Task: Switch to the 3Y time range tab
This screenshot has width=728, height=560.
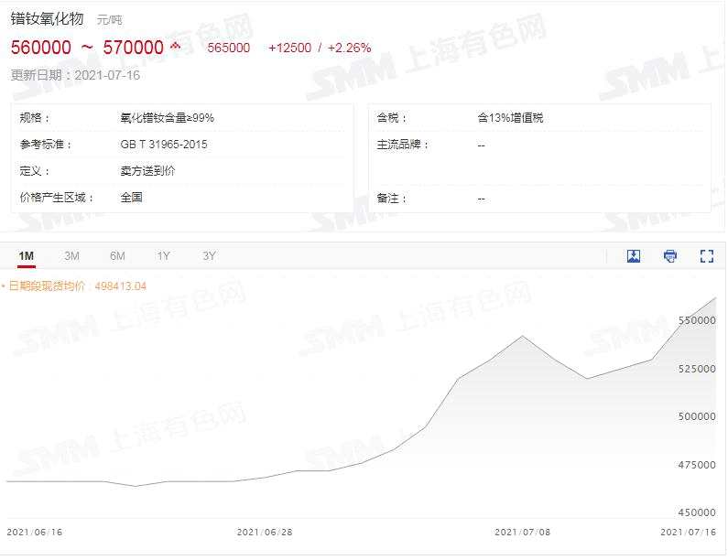Action: click(x=209, y=255)
